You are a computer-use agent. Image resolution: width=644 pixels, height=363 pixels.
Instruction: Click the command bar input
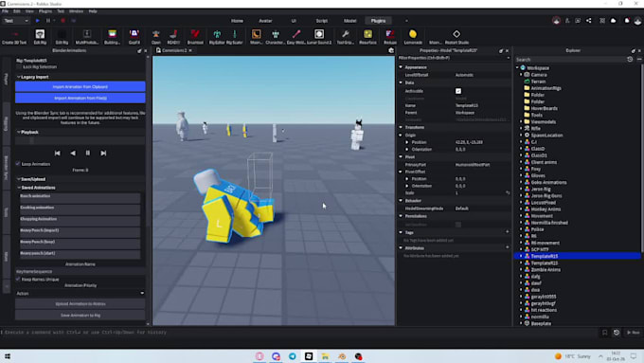click(300, 332)
